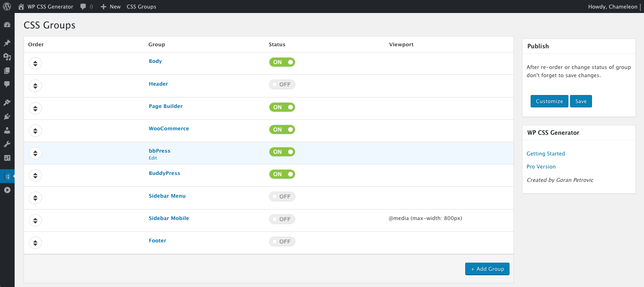Turn on the Header group status
644x287 pixels.
[x=282, y=84]
